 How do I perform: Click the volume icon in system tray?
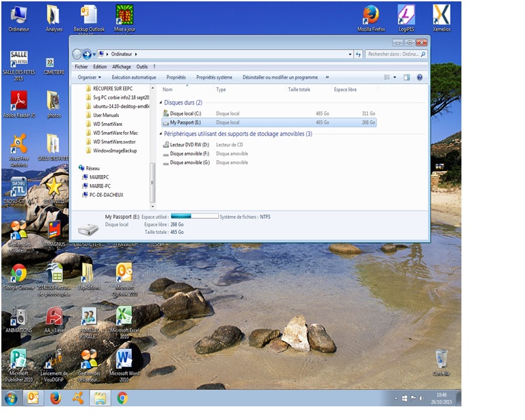click(x=422, y=398)
